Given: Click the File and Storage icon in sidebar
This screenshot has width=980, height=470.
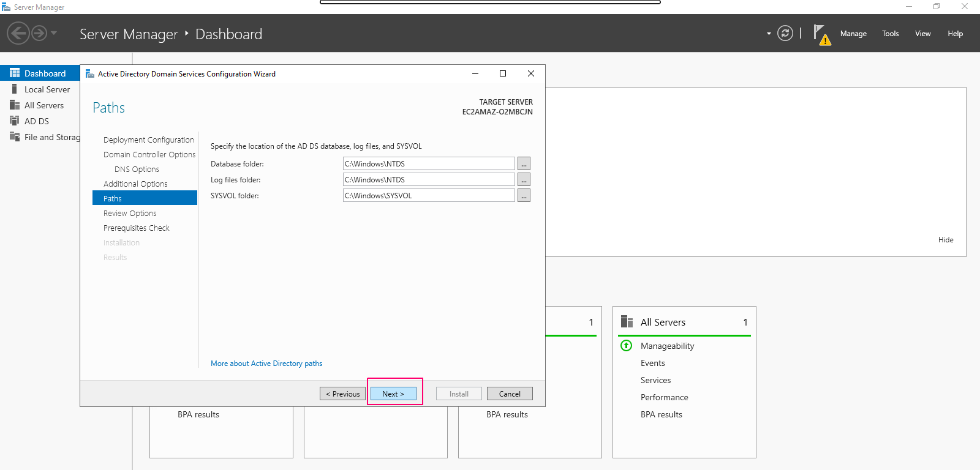Looking at the screenshot, I should pos(15,136).
